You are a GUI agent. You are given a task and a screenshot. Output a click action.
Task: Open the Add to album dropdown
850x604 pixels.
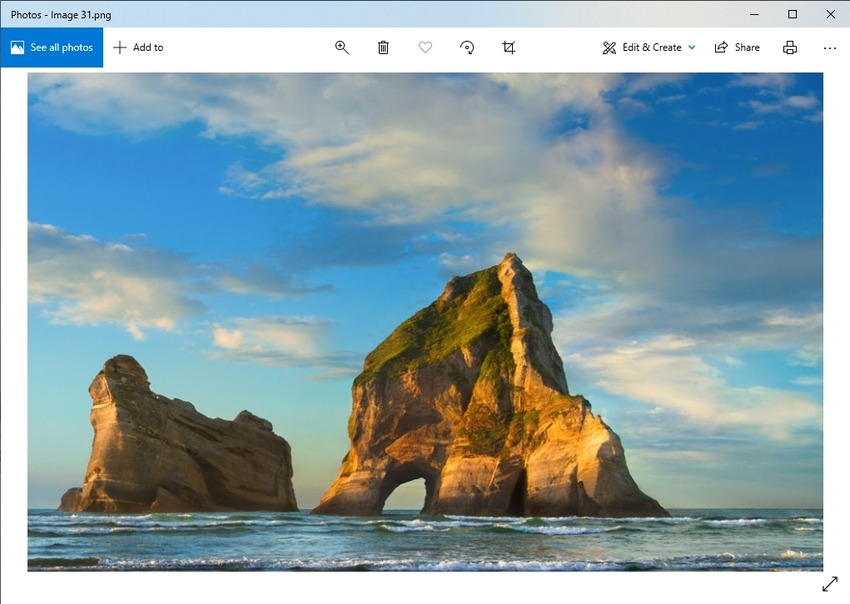[x=139, y=47]
